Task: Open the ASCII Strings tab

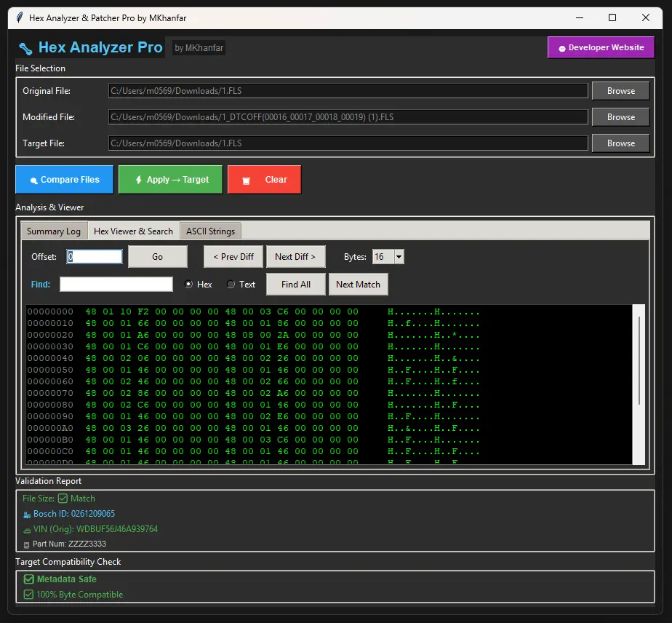Action: (x=210, y=231)
